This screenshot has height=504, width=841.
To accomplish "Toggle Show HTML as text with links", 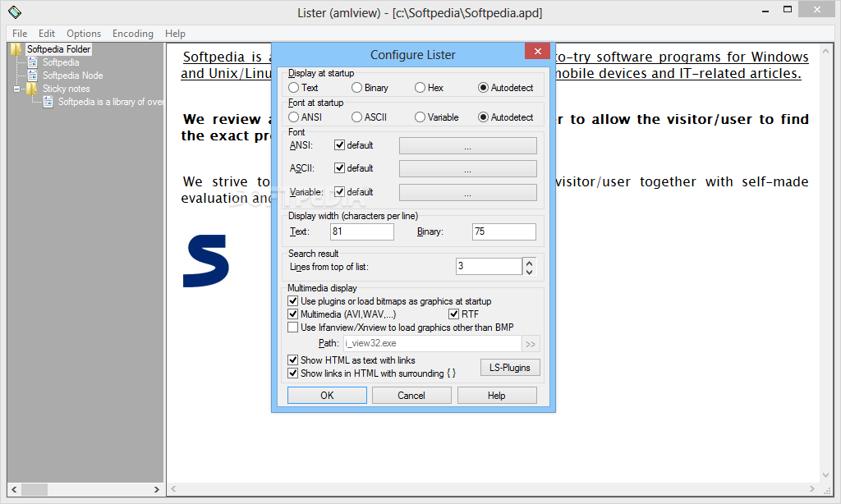I will pos(293,360).
